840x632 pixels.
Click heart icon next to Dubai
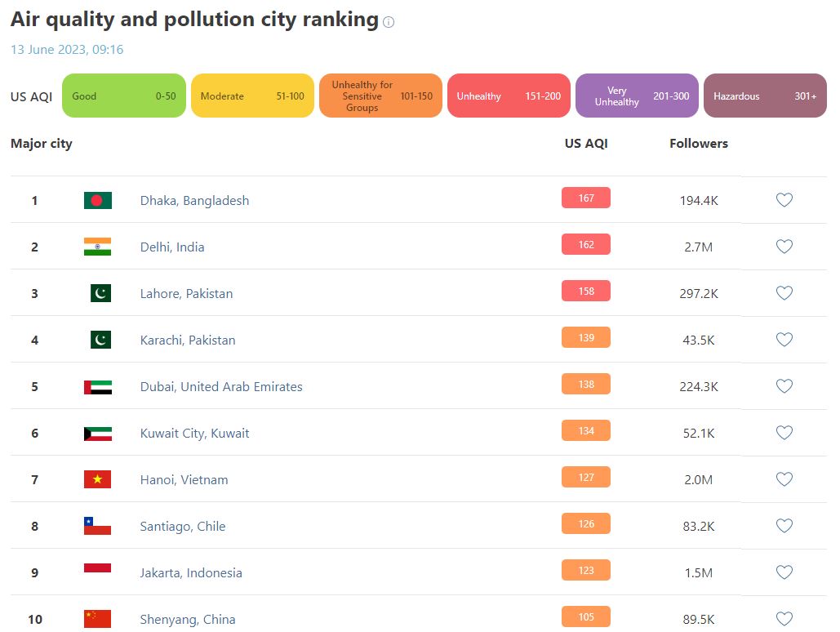(x=784, y=386)
